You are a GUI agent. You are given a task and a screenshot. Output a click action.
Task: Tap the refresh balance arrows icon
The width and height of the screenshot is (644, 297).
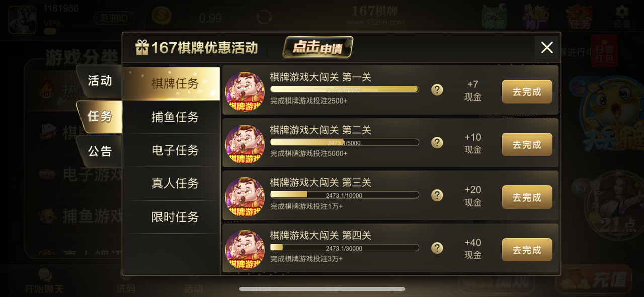coord(264,17)
